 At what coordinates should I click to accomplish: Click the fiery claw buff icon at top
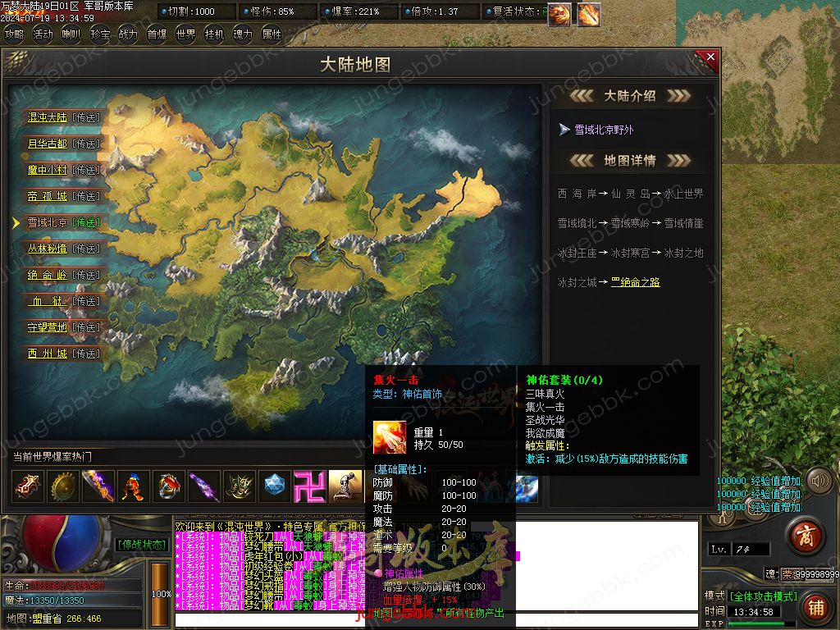[559, 15]
